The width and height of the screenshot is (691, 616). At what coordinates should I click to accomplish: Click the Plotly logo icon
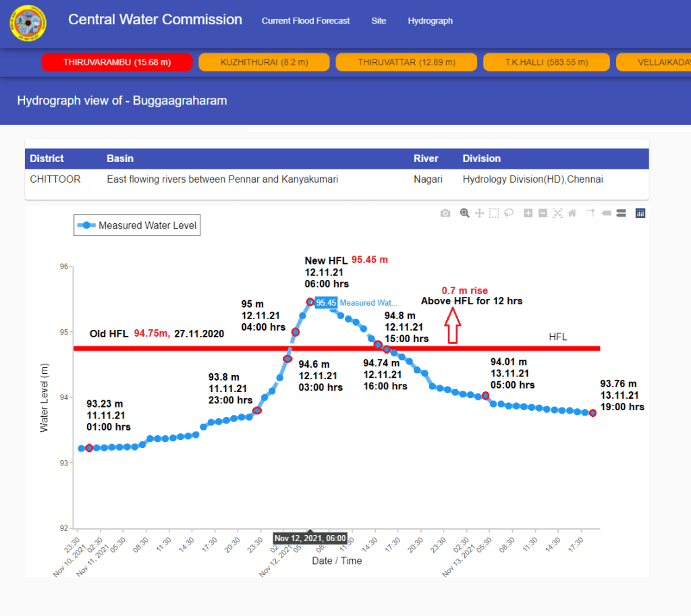640,213
